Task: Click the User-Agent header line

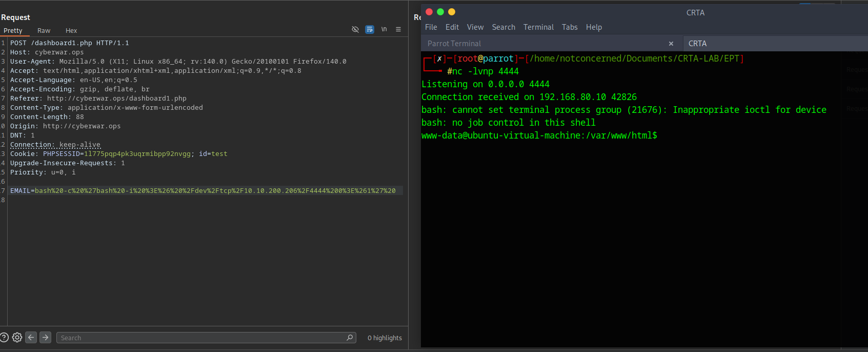Action: point(178,62)
